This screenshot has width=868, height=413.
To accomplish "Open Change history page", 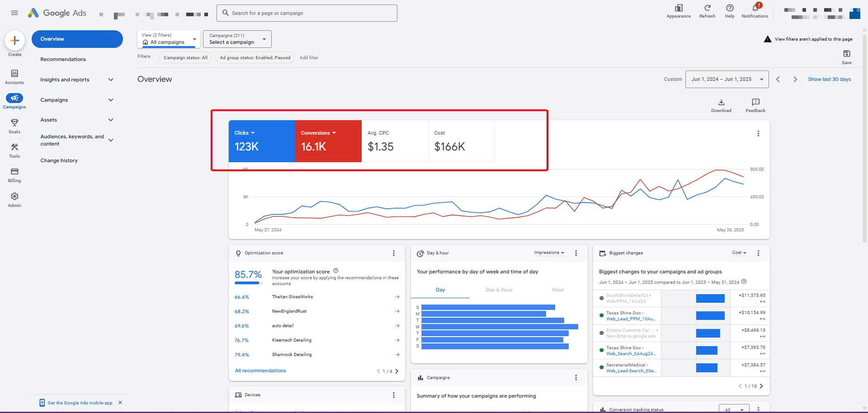I will coord(59,160).
